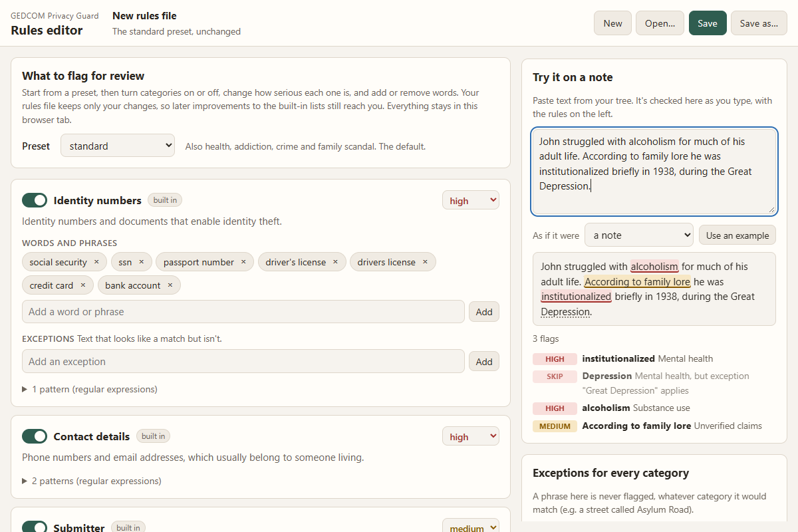798x532 pixels.
Task: Click the '3 flags' count text
Action: [x=546, y=338]
